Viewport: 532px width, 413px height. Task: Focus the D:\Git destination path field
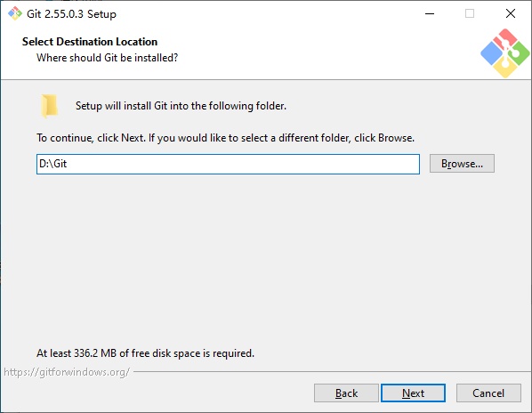coord(228,165)
